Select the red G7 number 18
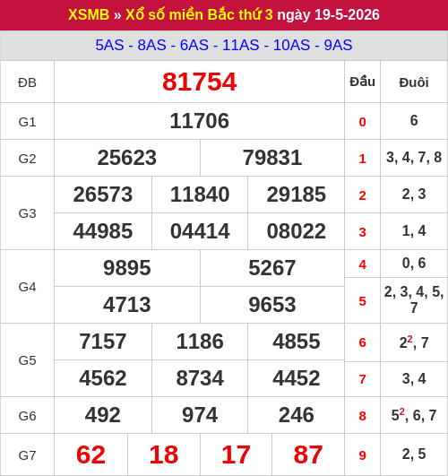 164,454
